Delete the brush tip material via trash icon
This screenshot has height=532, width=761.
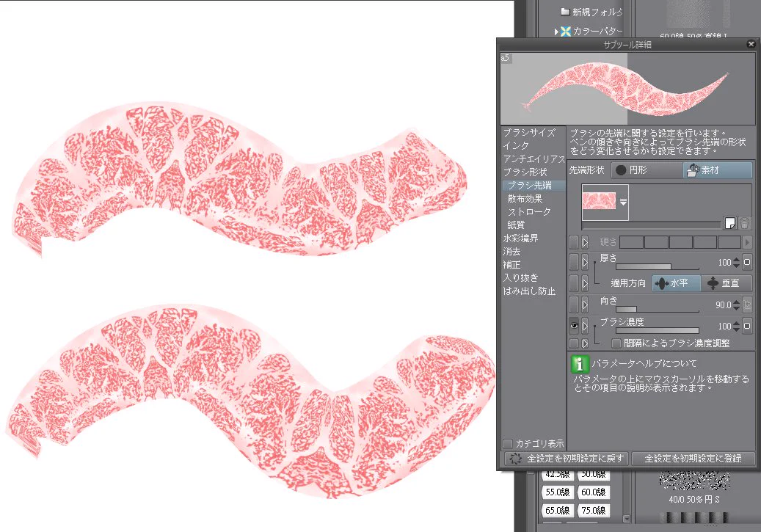coord(746,222)
